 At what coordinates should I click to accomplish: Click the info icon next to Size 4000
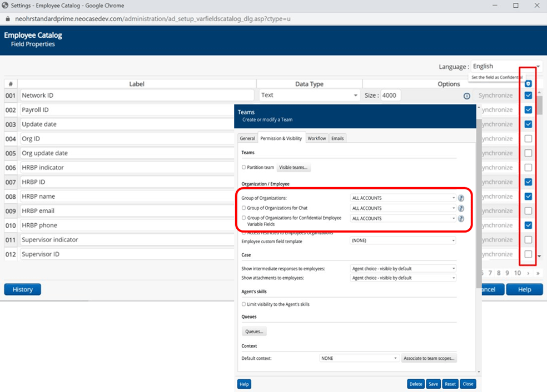(x=466, y=95)
